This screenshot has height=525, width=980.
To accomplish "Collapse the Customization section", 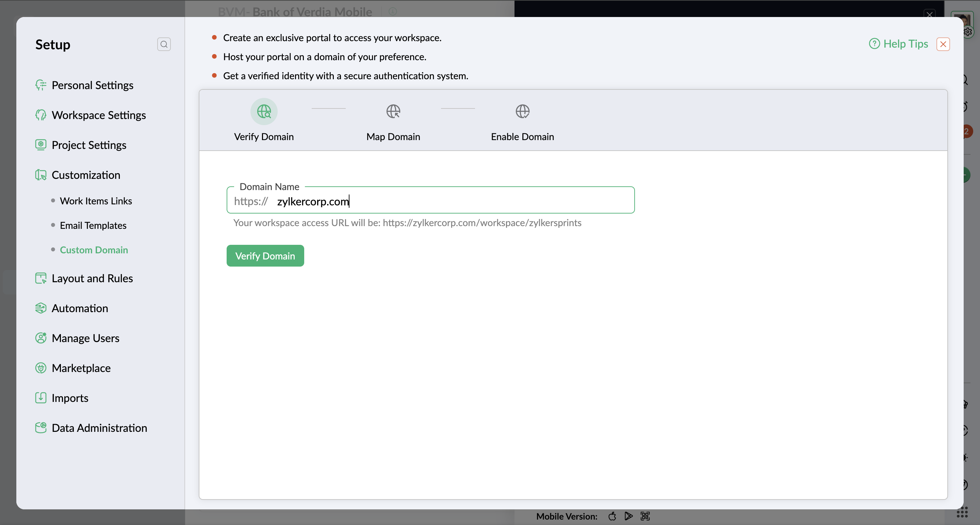I will 86,175.
